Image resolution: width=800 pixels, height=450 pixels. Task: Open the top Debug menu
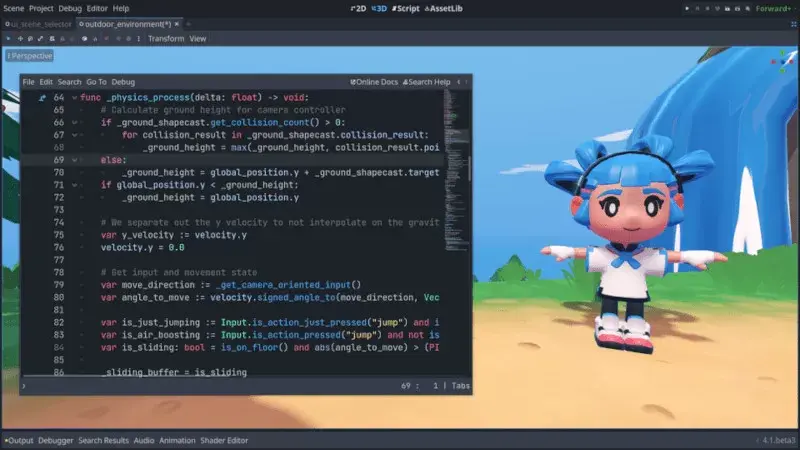coord(70,9)
